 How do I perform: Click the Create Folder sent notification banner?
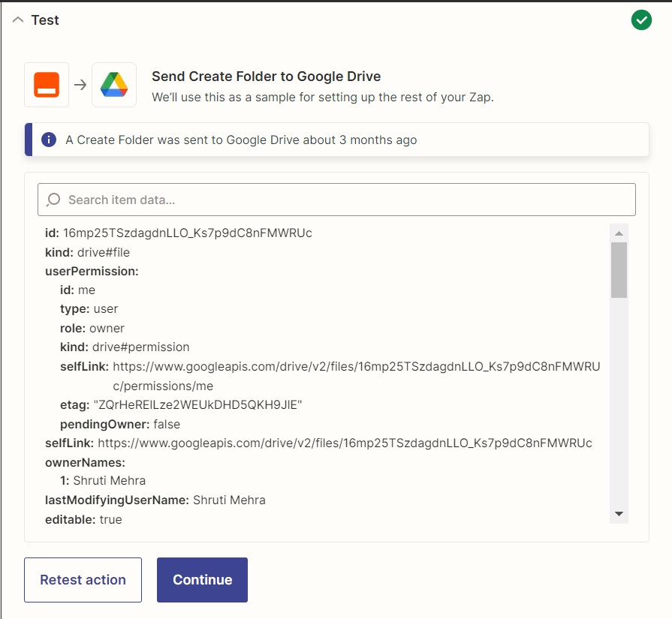[337, 140]
